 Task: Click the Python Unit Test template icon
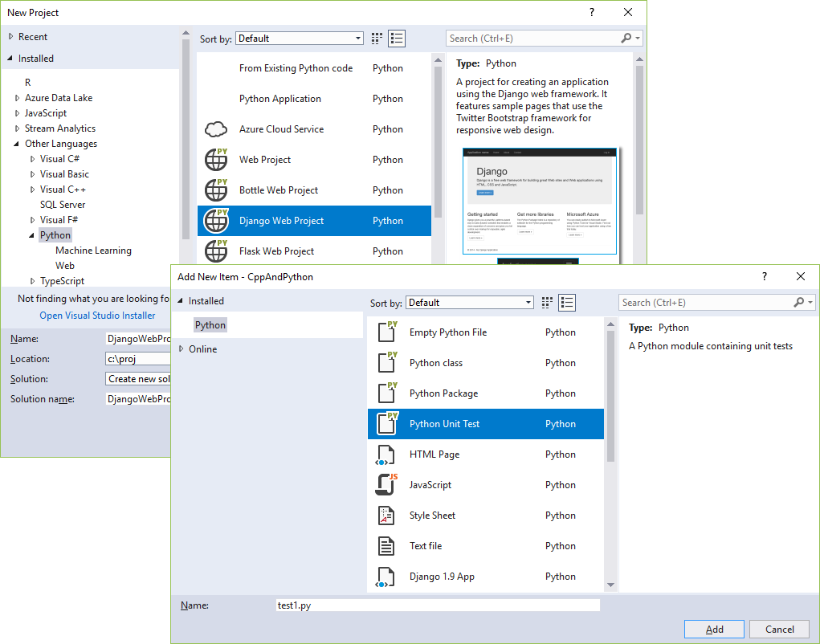[386, 423]
